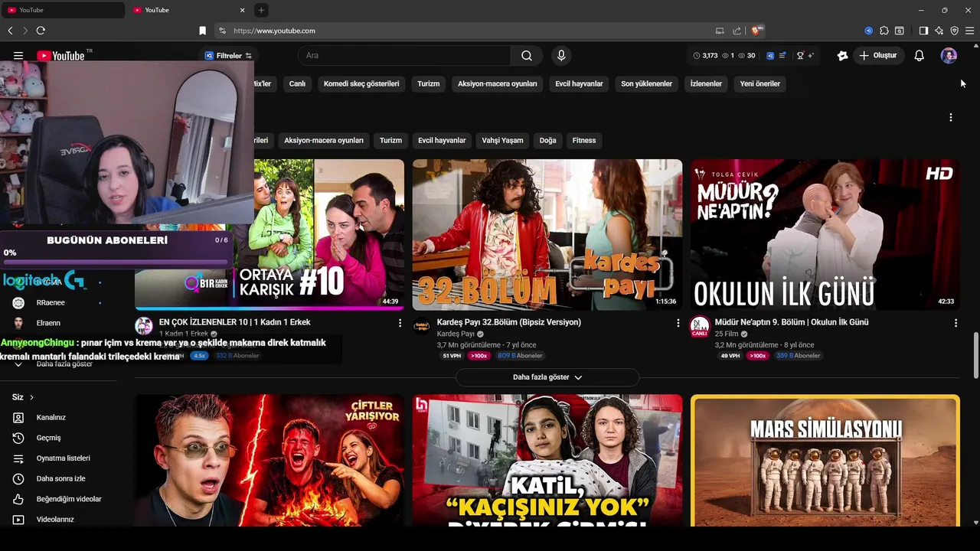The image size is (980, 551).
Task: Click the browser address bar URL
Action: tap(274, 31)
